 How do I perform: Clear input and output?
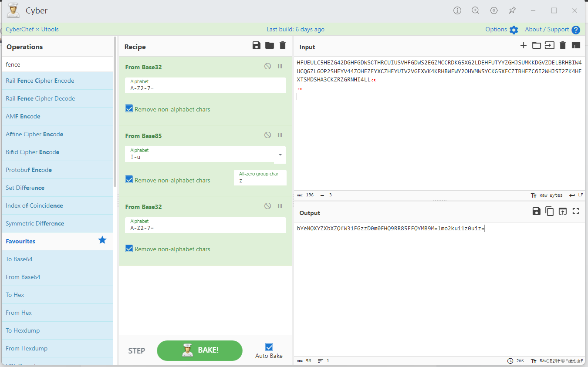tap(563, 45)
